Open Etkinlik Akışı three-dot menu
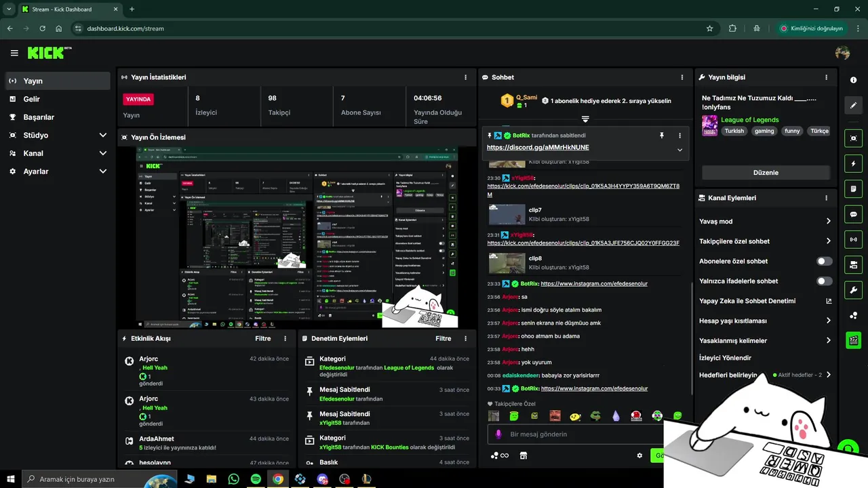This screenshot has width=868, height=488. pos(285,338)
